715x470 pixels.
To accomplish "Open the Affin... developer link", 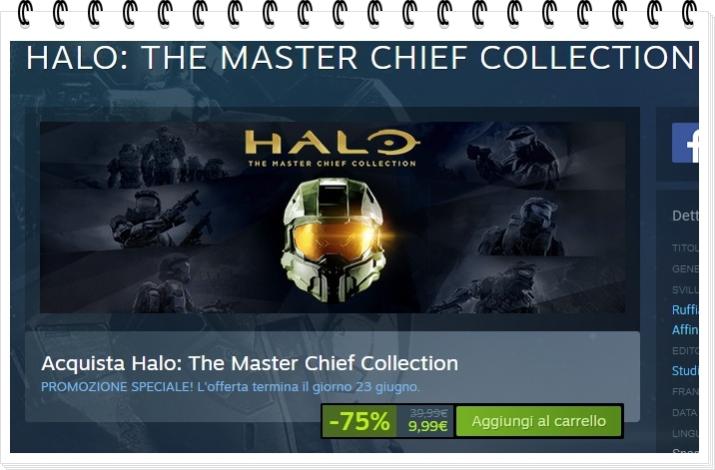I will pyautogui.click(x=685, y=330).
